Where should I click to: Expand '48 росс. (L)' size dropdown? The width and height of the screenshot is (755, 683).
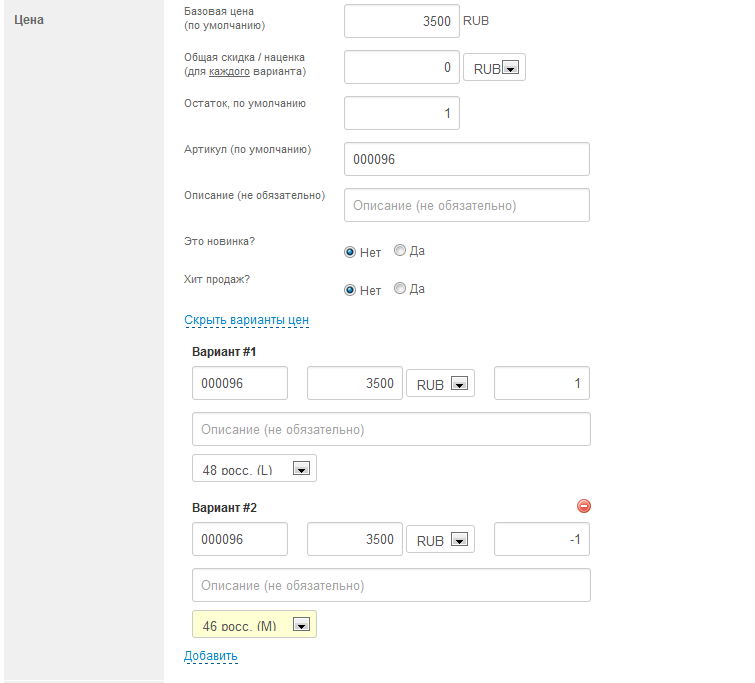point(254,469)
